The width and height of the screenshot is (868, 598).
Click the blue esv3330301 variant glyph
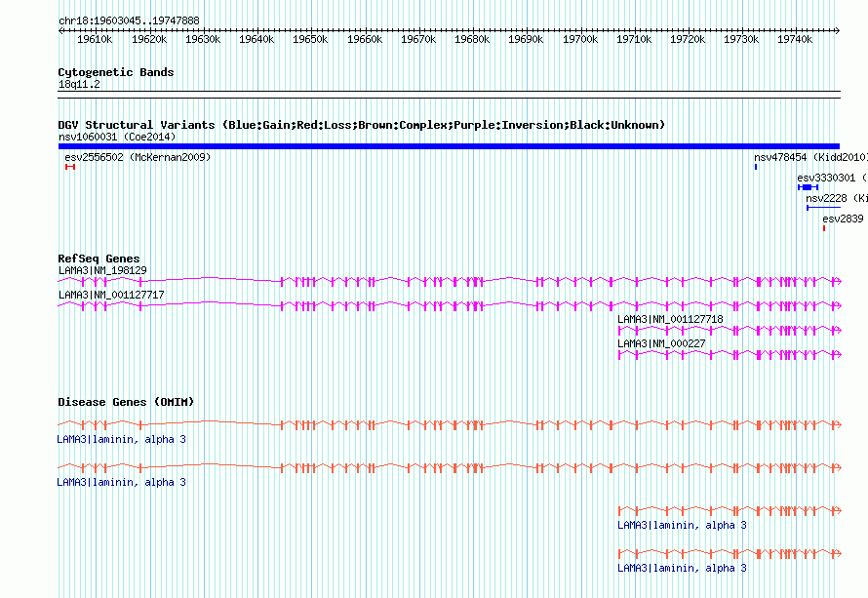pos(809,187)
